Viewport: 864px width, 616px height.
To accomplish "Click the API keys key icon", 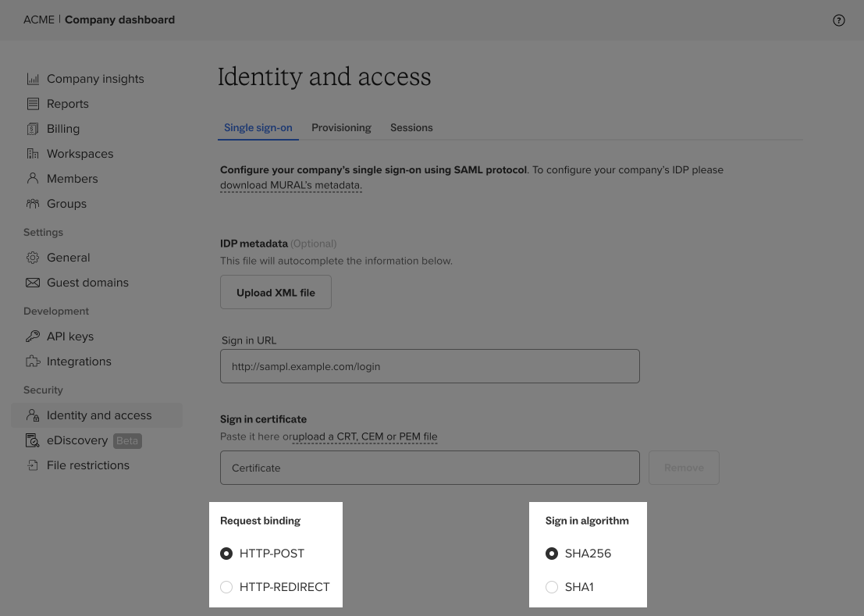I will pos(33,336).
